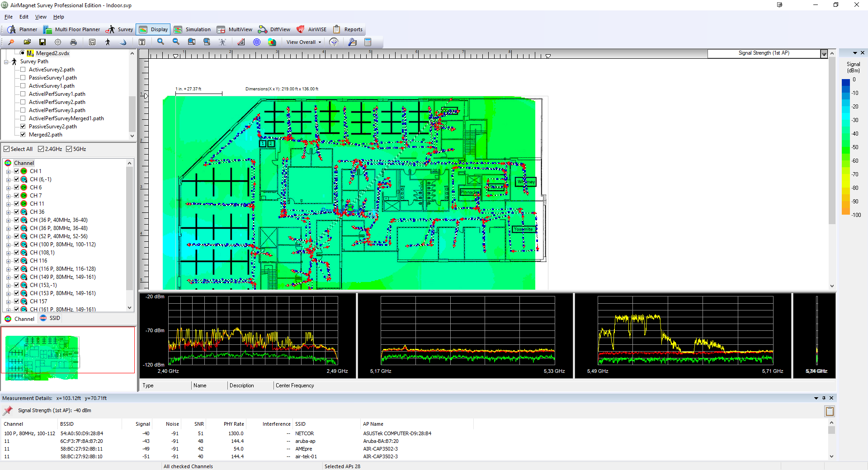Pin the Measurement Details panel
The image size is (868, 470).
tap(824, 398)
